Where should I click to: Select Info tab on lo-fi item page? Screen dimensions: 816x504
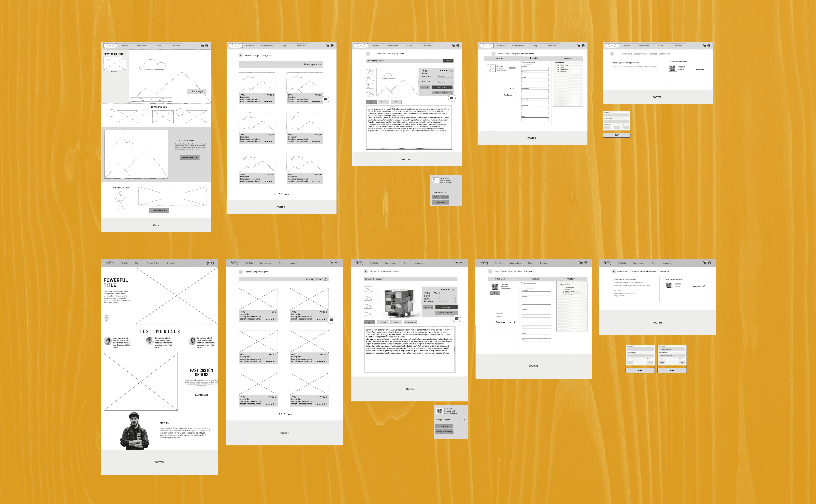(x=371, y=102)
